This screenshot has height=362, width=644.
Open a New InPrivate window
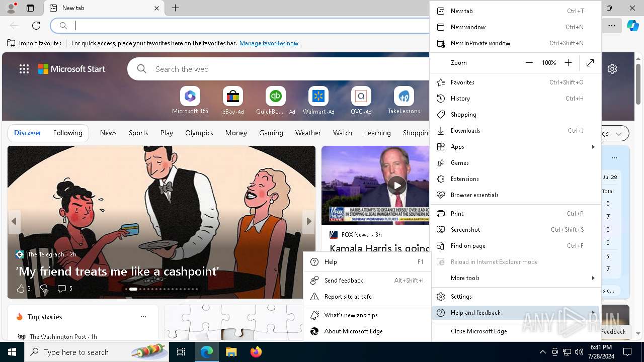click(516, 43)
